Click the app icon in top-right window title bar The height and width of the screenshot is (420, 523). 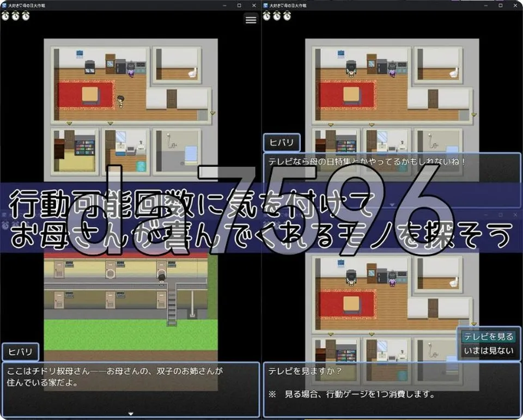[x=265, y=5]
